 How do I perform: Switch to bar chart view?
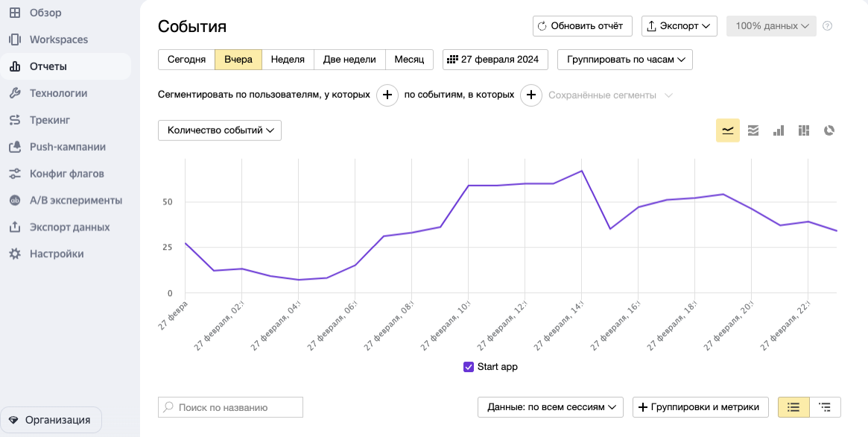[779, 131]
